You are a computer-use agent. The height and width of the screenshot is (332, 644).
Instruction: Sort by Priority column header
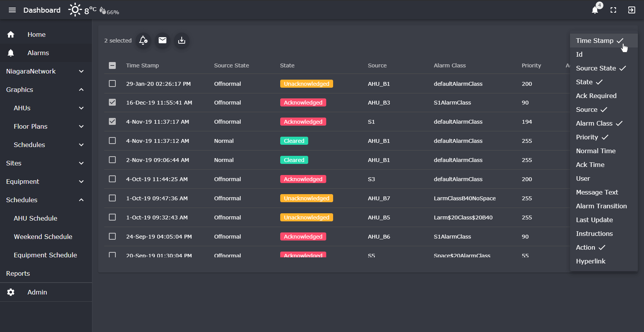pos(531,65)
